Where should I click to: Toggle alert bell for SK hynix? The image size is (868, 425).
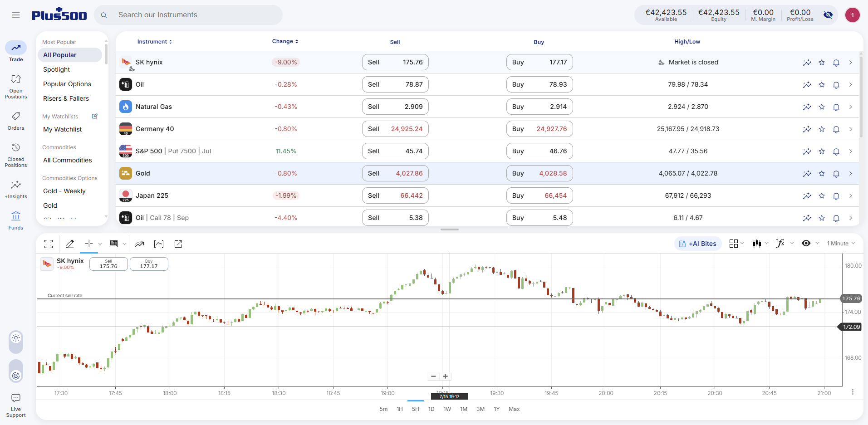(x=836, y=63)
